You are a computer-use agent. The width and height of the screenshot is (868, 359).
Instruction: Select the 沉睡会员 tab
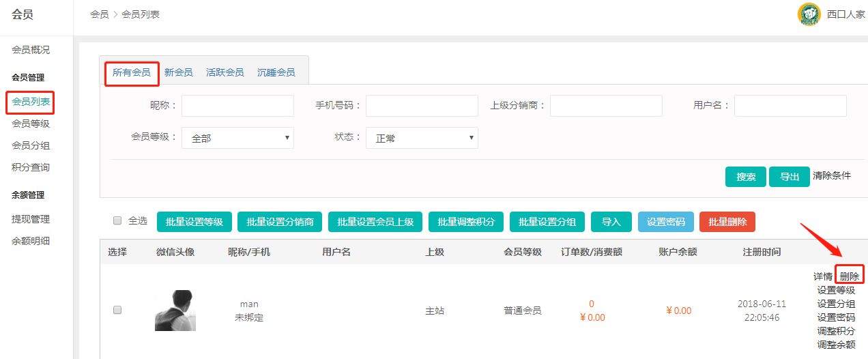click(276, 72)
